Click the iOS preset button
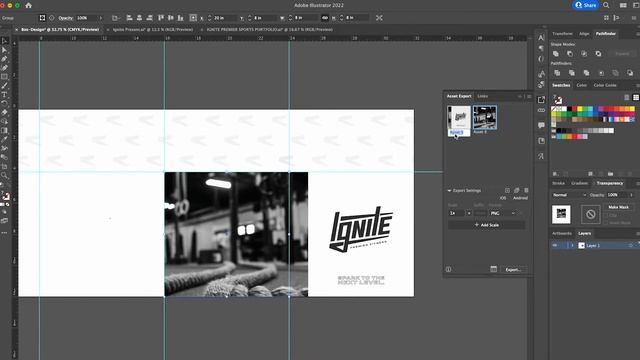 (x=503, y=198)
